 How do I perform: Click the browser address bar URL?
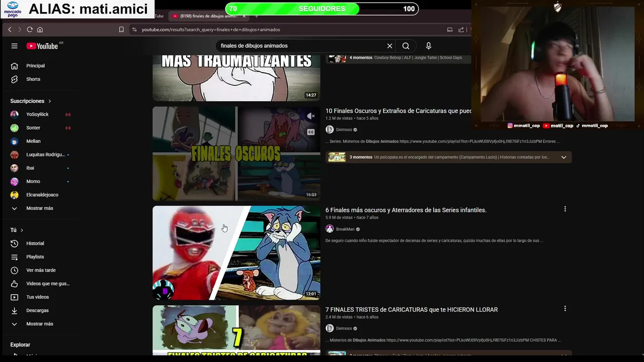click(211, 30)
